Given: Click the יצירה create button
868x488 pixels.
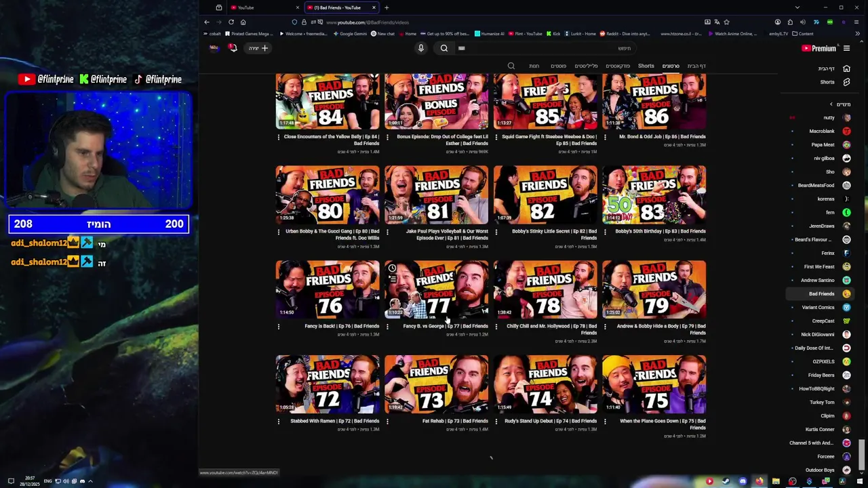Looking at the screenshot, I should [258, 48].
